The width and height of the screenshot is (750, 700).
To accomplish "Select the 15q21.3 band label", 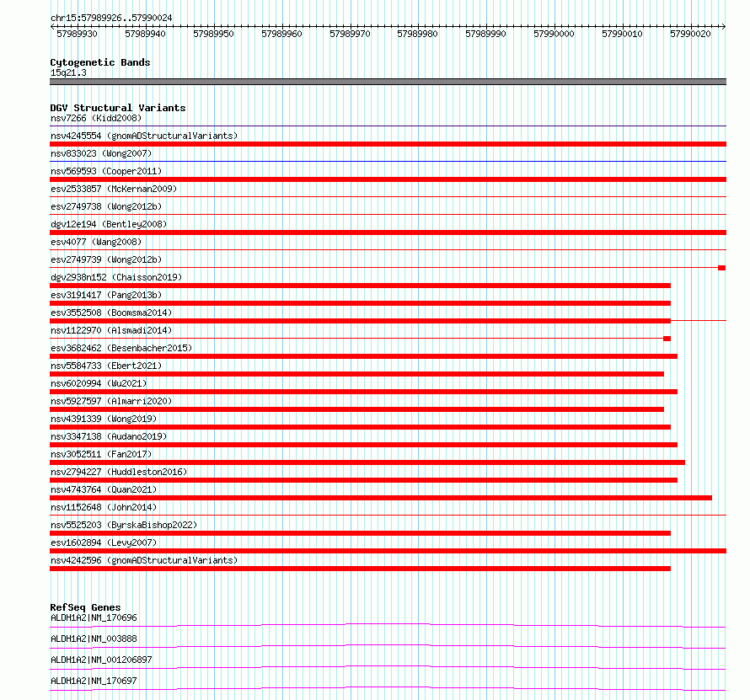I will (x=68, y=72).
